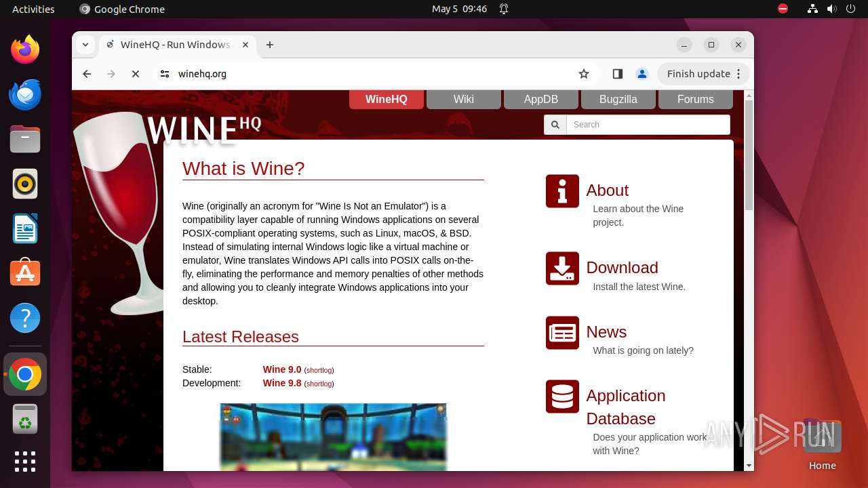Click the page vertical scrollbar thumb
The image size is (868, 488).
pos(749,155)
